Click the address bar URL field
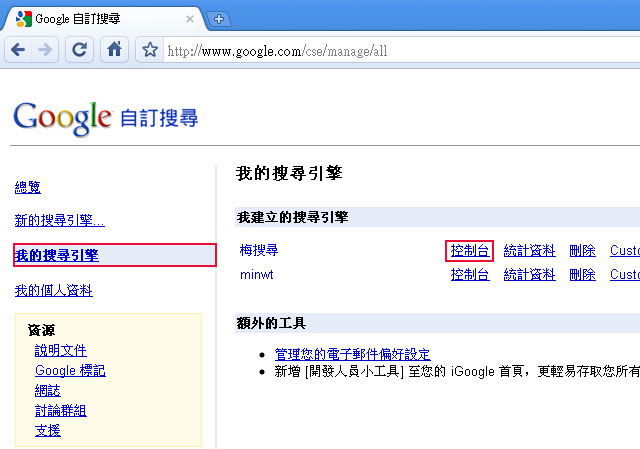The image size is (640, 449). click(x=402, y=51)
